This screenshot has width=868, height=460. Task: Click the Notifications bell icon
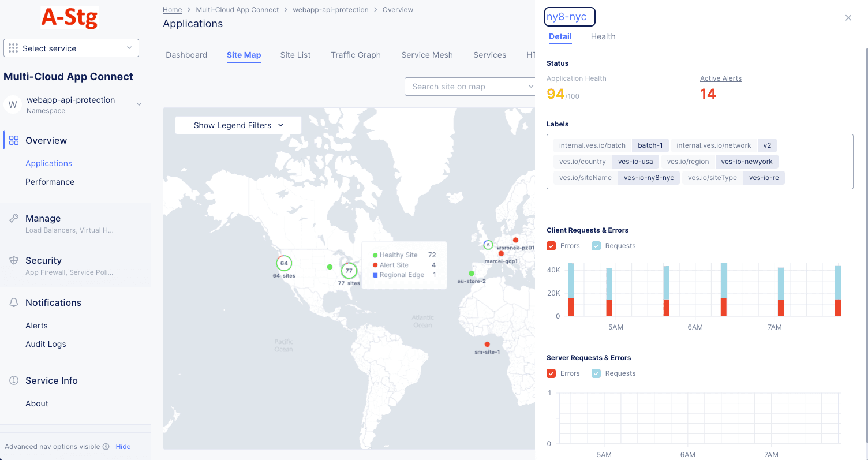[x=13, y=302]
